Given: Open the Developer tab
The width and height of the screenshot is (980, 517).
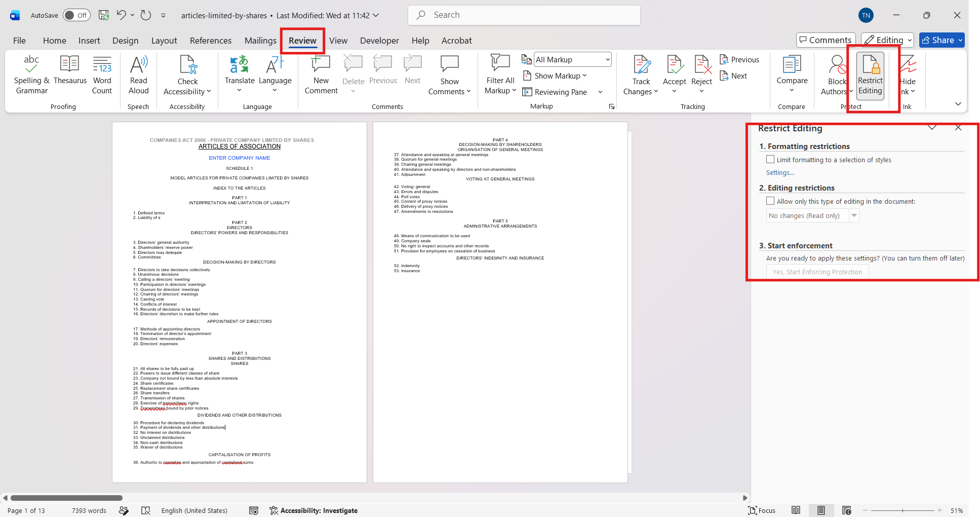Looking at the screenshot, I should (x=379, y=41).
